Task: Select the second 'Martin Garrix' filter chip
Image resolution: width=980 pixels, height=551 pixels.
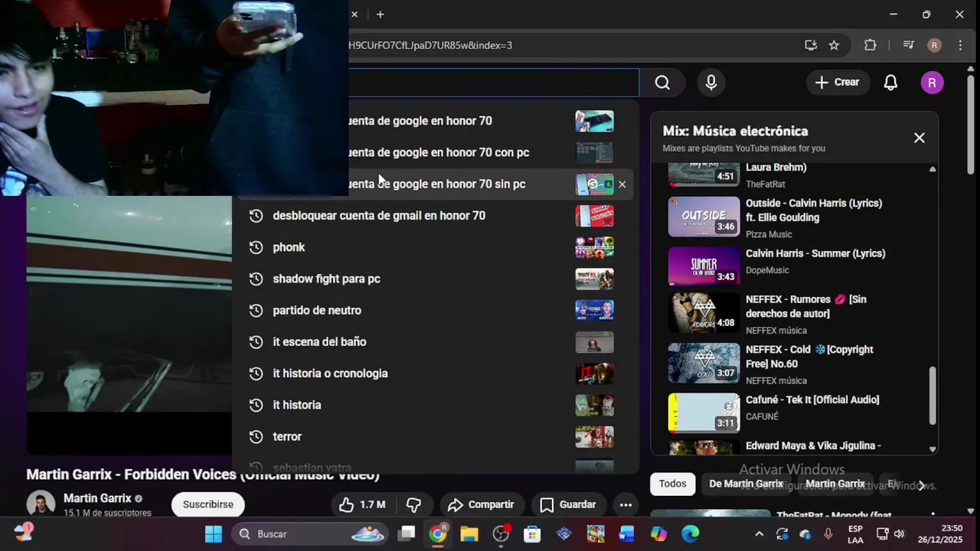Action: (x=835, y=484)
